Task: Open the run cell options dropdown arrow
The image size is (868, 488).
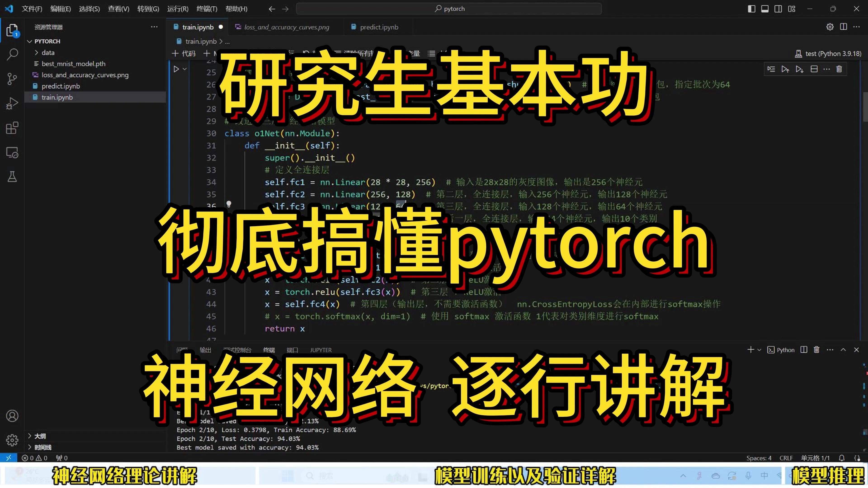Action: (185, 69)
